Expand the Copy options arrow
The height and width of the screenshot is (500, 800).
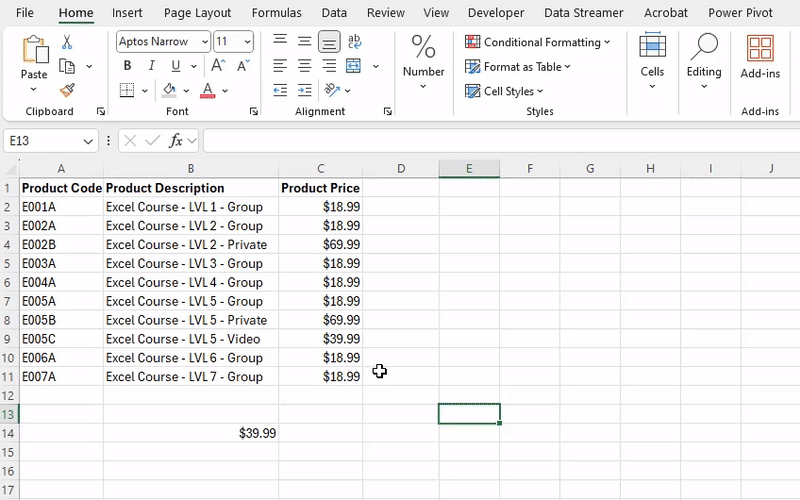pyautogui.click(x=89, y=66)
